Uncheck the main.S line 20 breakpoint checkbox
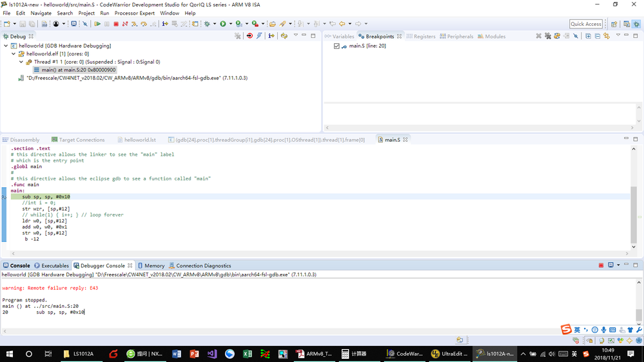Screen dimensions: 644x362 [x=337, y=46]
